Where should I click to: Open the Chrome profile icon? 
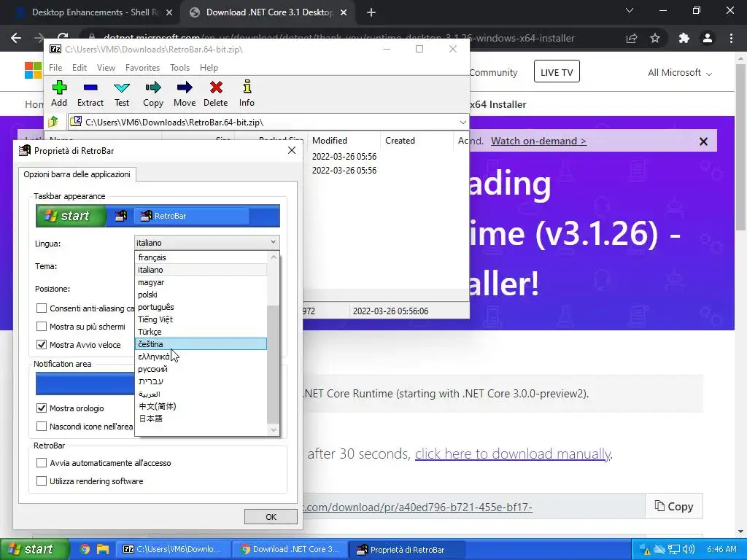(708, 38)
